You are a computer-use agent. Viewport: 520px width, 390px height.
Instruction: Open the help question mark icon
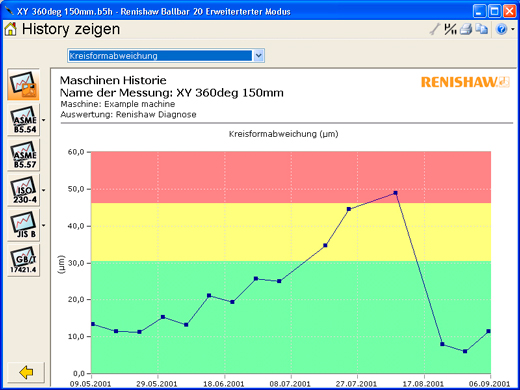tap(501, 29)
